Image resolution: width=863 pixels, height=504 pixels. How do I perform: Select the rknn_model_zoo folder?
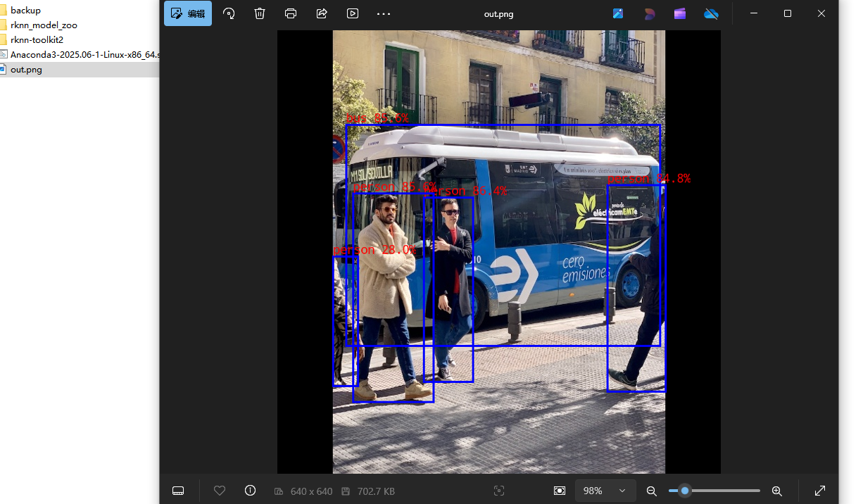click(44, 25)
